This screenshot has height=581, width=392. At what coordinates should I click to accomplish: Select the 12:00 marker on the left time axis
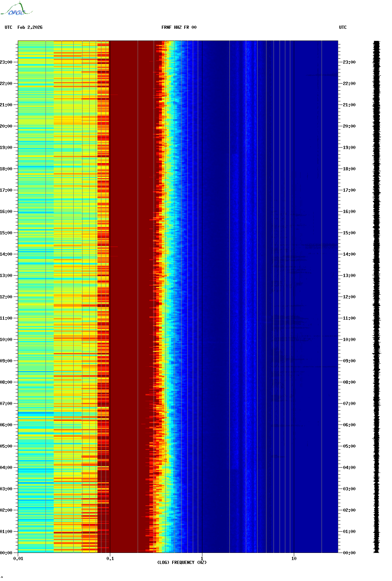(x=6, y=297)
